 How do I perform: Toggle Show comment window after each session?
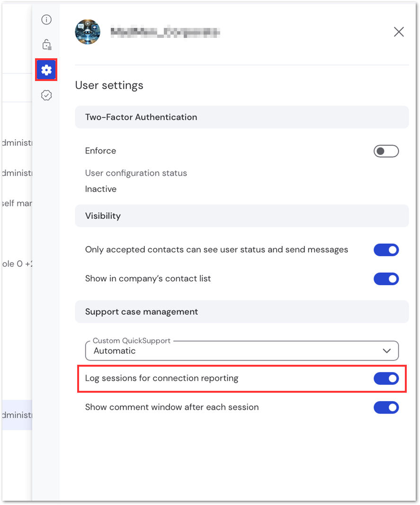pyautogui.click(x=386, y=407)
